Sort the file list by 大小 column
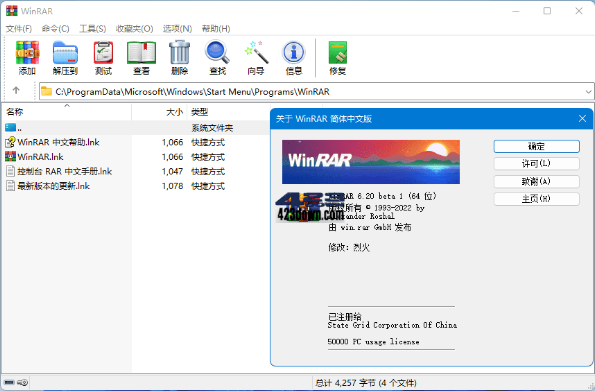Screen dimensions: 595x391 tap(159, 112)
